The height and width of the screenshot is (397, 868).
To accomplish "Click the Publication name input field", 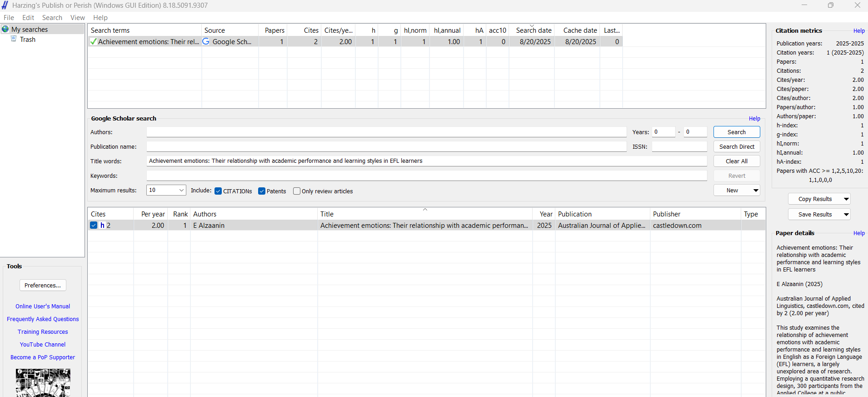I will [x=386, y=146].
